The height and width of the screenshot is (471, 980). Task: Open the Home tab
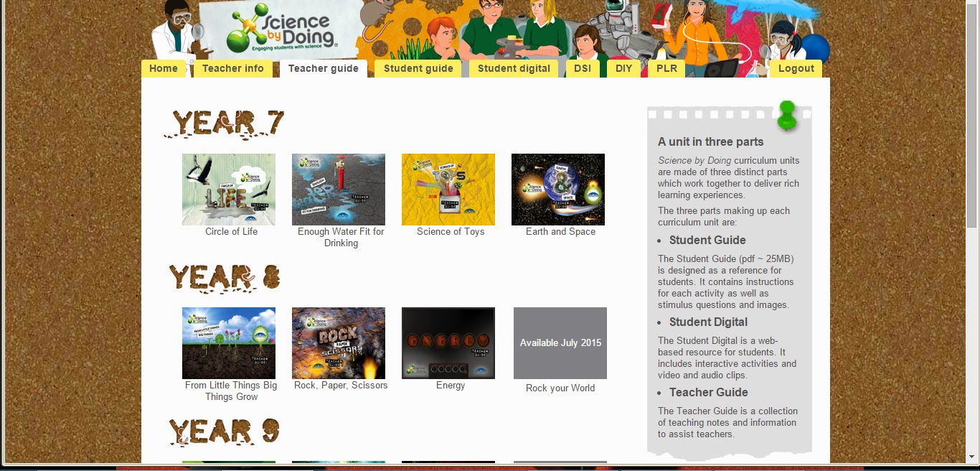click(164, 69)
